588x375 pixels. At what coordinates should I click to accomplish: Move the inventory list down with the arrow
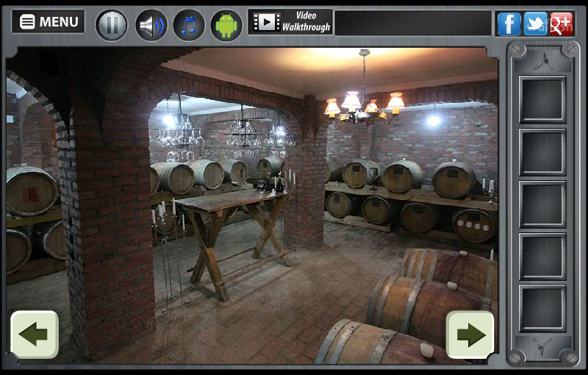[542, 346]
